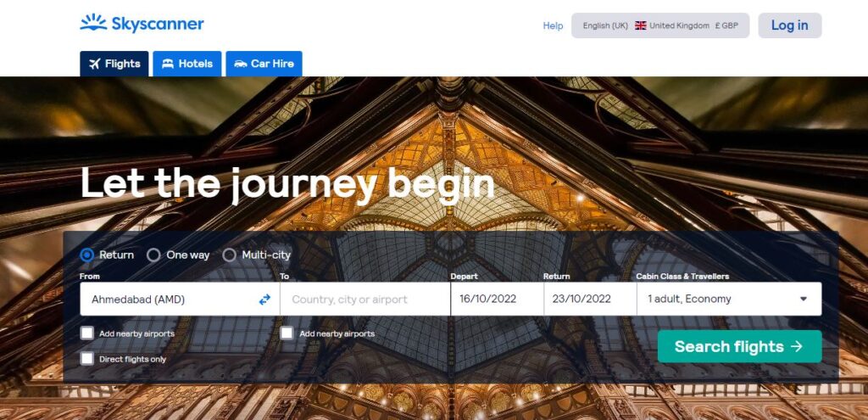Click the To destination input field
Image resolution: width=868 pixels, height=420 pixels.
click(365, 300)
